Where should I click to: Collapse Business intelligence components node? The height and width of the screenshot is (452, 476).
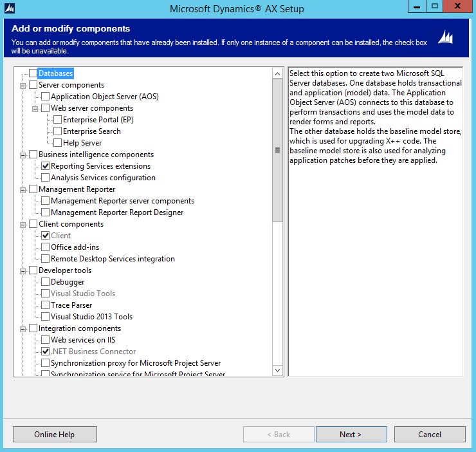pos(23,155)
